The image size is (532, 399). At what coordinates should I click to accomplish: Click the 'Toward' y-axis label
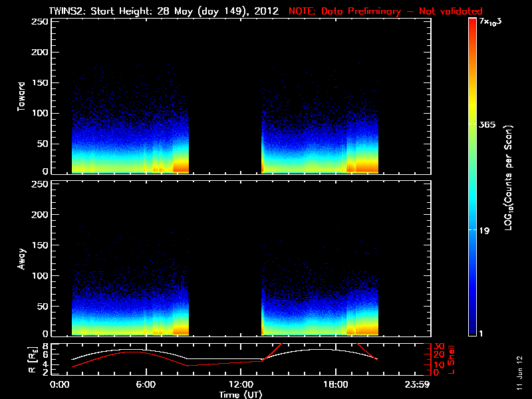[x=21, y=96]
